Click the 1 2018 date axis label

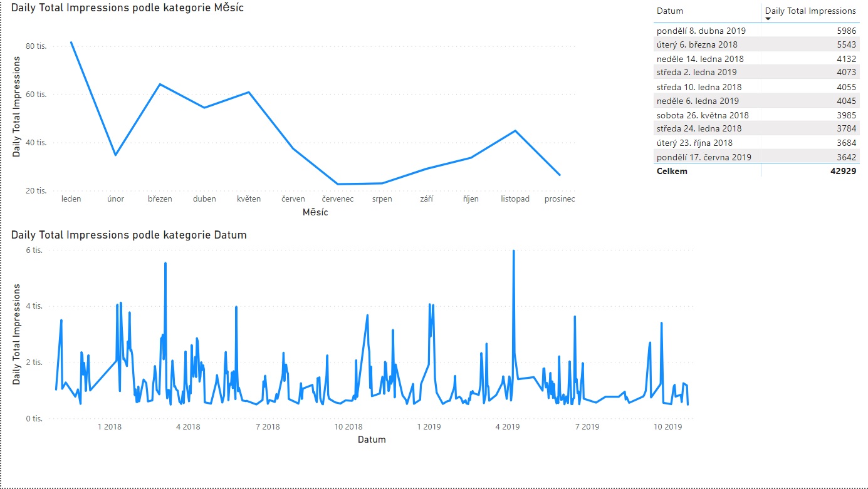click(109, 427)
